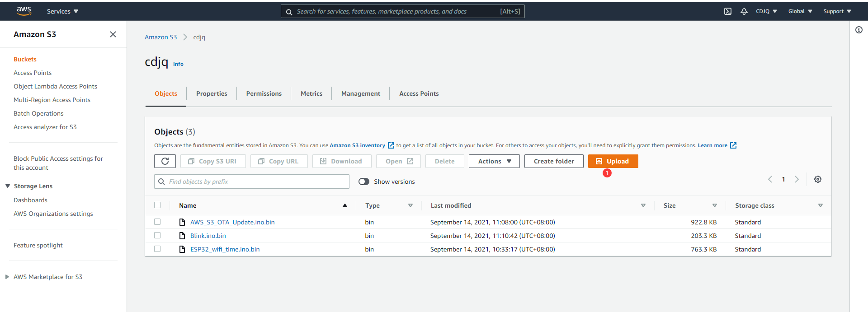This screenshot has width=868, height=312.
Task: Click the info panel icon at right edge
Action: click(x=859, y=30)
